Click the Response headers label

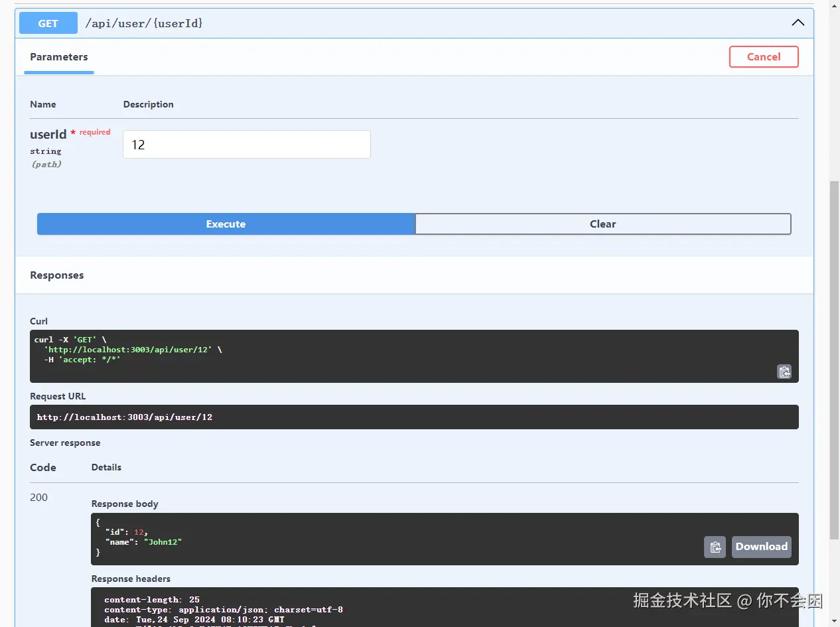click(x=131, y=579)
